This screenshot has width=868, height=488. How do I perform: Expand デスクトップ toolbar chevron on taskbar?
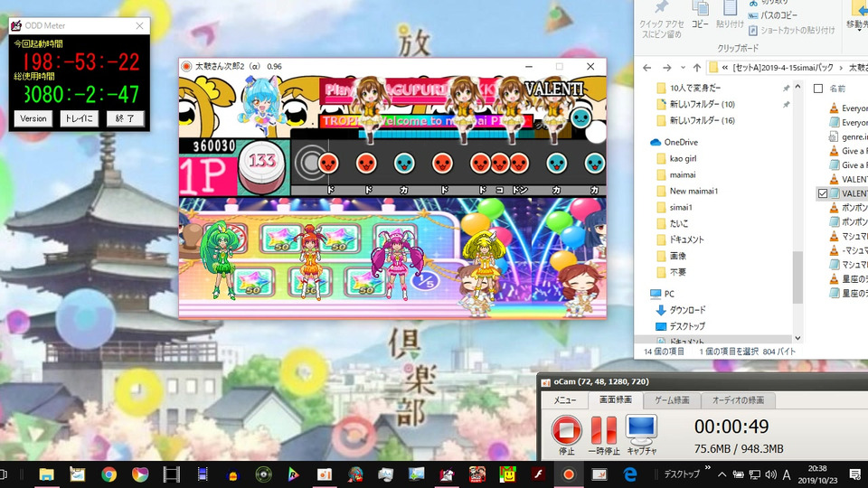pyautogui.click(x=707, y=468)
